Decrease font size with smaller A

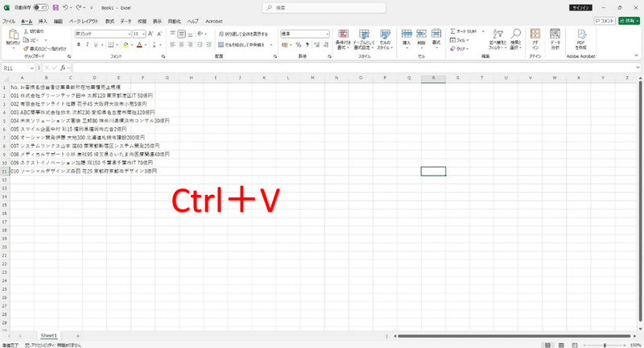pyautogui.click(x=159, y=34)
